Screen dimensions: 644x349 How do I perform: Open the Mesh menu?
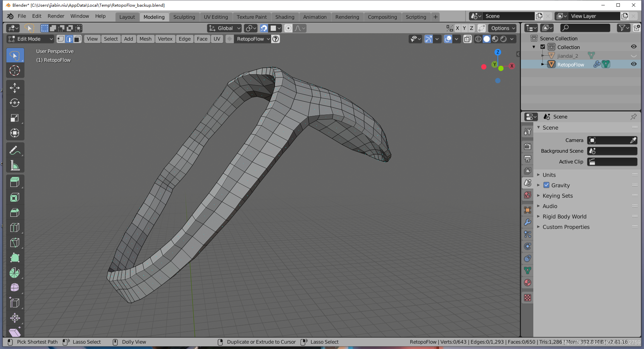click(146, 39)
